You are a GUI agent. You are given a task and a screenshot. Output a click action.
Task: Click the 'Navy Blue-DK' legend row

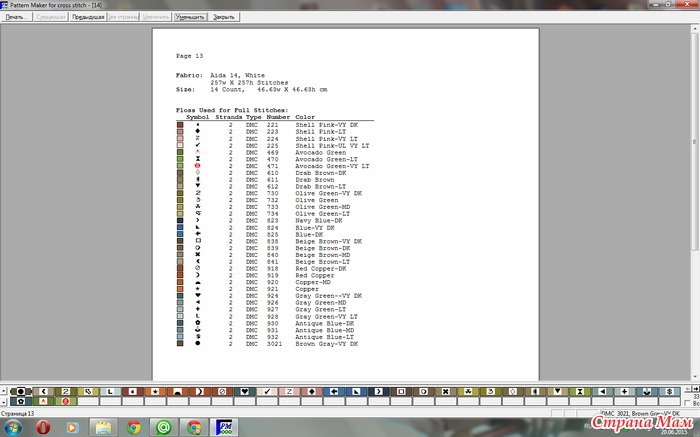[260, 221]
